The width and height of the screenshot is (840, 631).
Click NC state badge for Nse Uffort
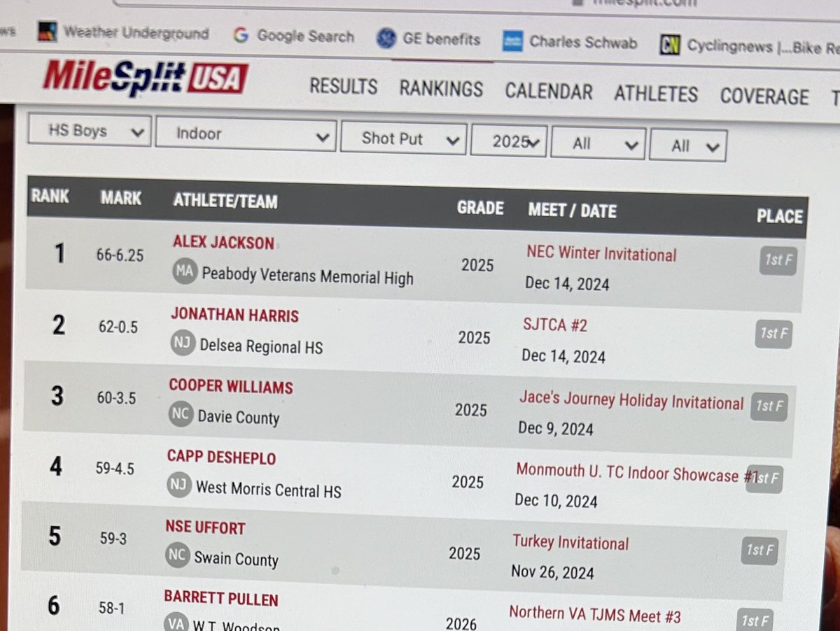pos(176,555)
